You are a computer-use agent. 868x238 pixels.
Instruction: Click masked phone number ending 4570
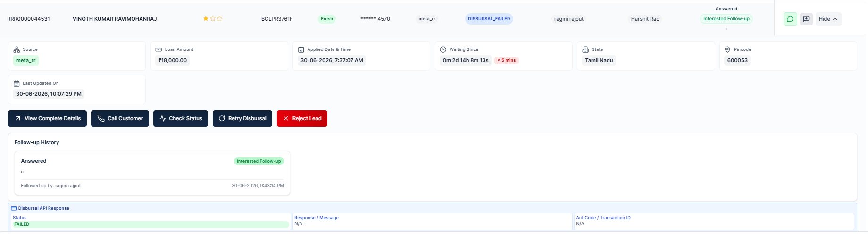375,19
